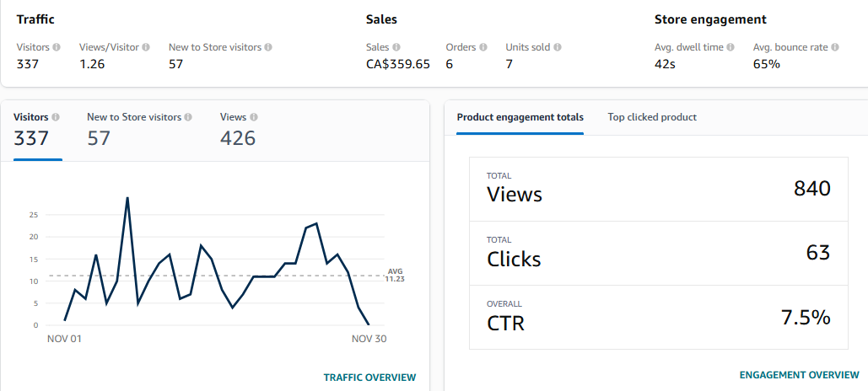Click the Total Clicks row

point(659,253)
